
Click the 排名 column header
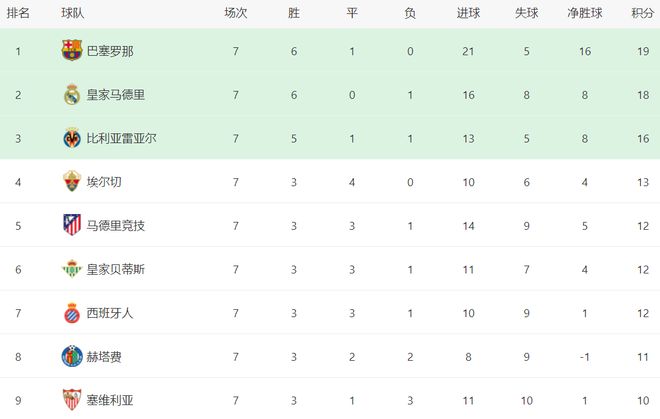pyautogui.click(x=18, y=13)
